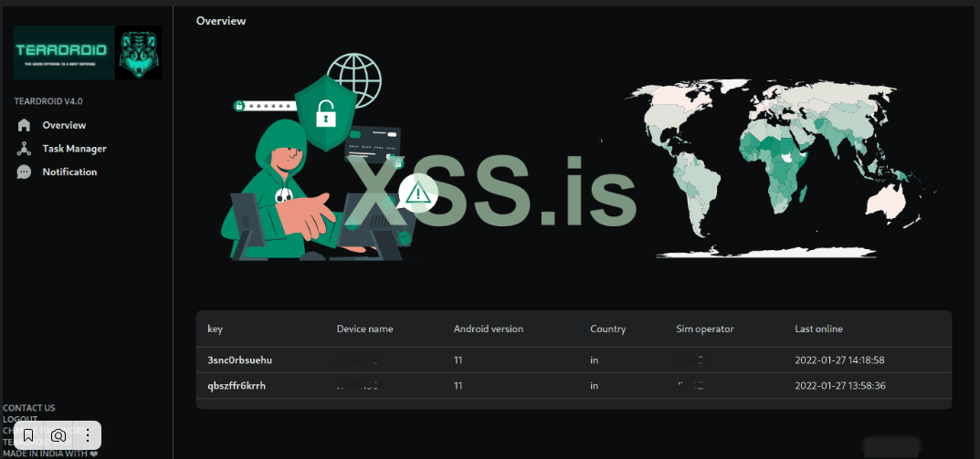Image resolution: width=980 pixels, height=459 pixels.
Task: Open Overview via the home icon
Action: pos(25,125)
